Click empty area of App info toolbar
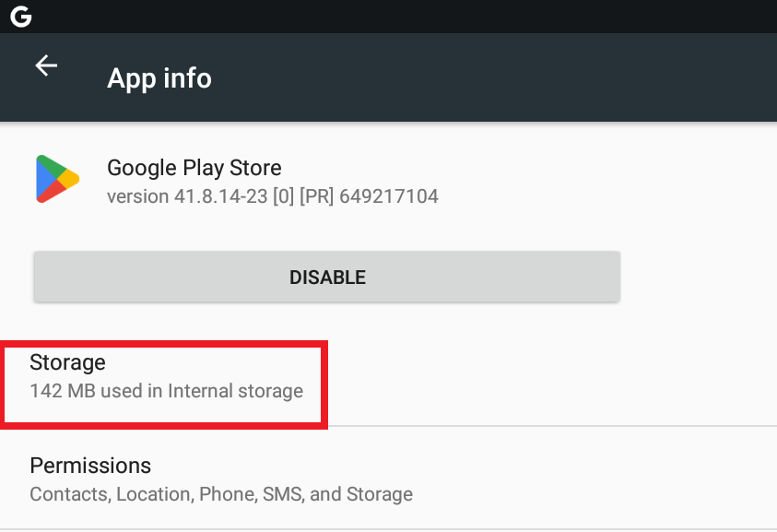 coord(507,78)
